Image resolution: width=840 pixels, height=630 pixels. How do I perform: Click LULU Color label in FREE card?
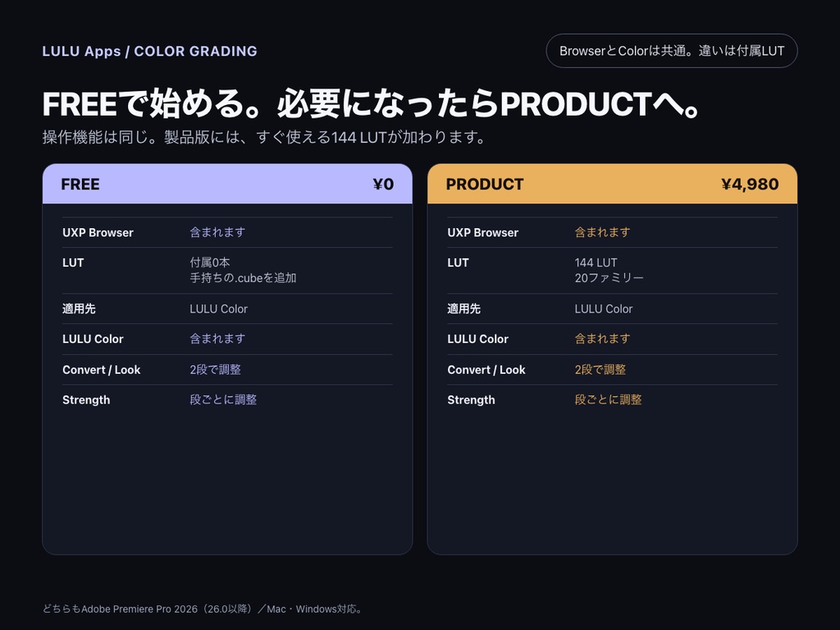pos(93,339)
